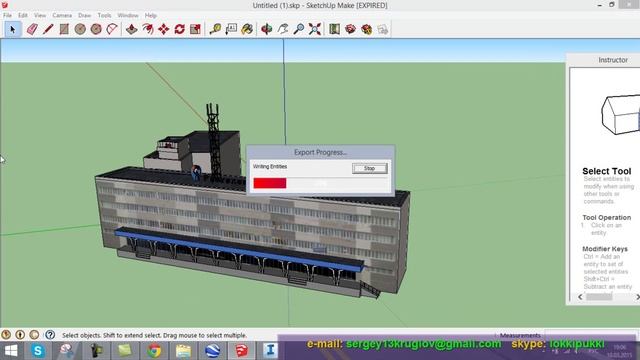The image size is (640, 360).
Task: Open the View menu
Action: point(40,15)
